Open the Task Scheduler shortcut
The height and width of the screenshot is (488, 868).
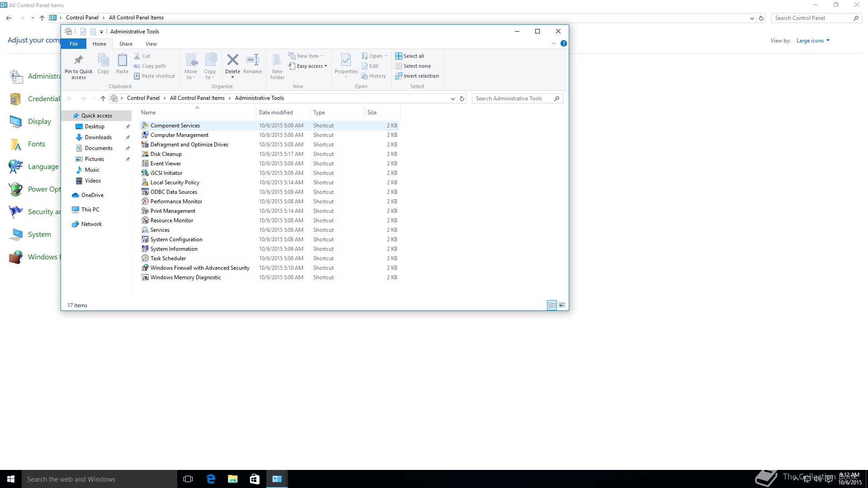point(168,258)
